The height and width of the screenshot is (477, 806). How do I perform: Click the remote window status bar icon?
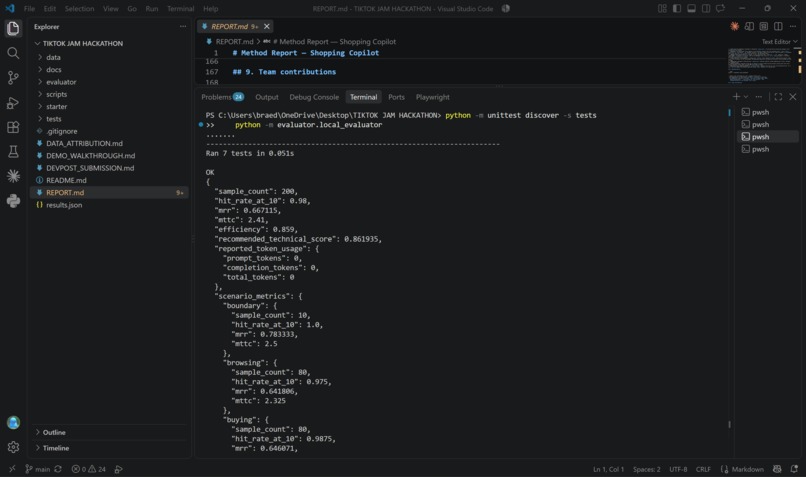(x=12, y=469)
